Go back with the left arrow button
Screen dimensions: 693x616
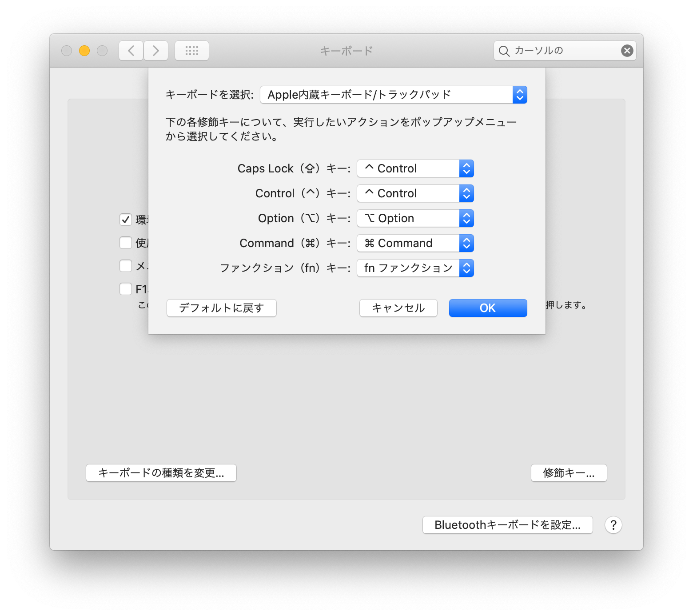(131, 51)
